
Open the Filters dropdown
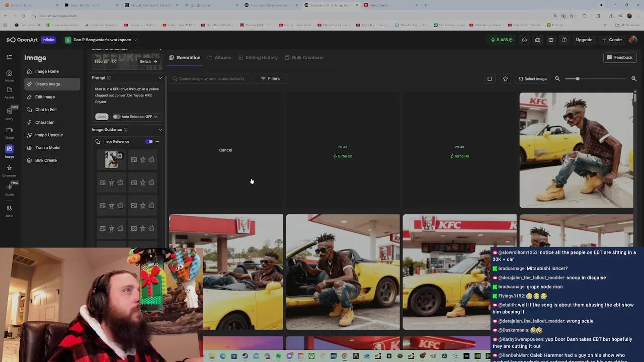[x=270, y=78]
